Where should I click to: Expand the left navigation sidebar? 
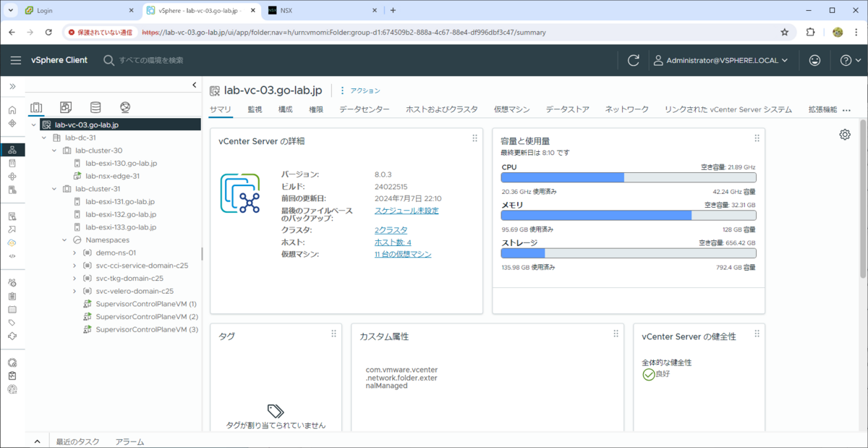tap(12, 86)
